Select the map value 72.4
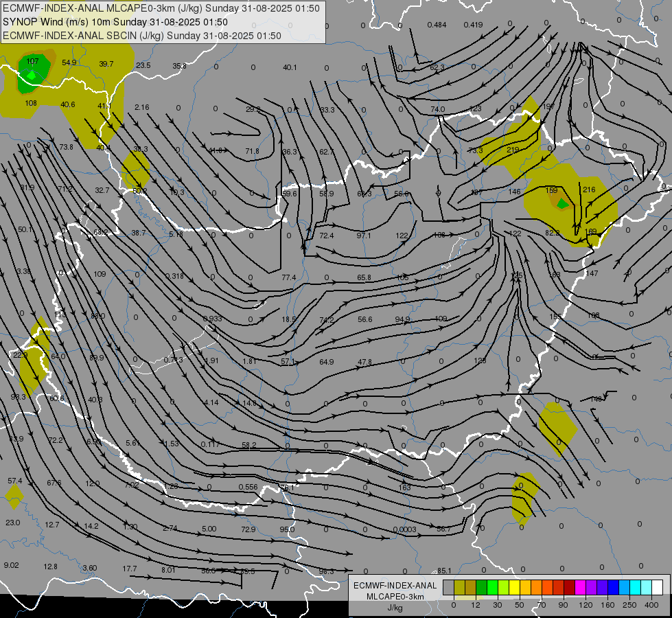Screen dimensions: 672x618 point(327,236)
